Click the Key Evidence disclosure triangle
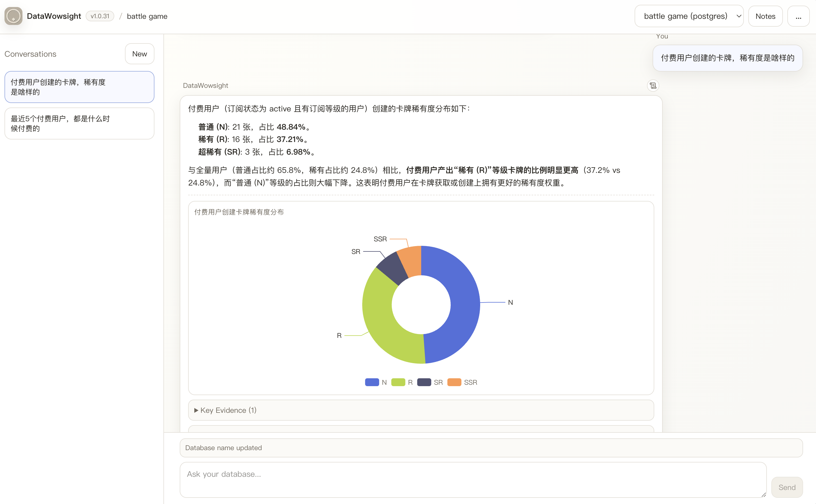Image resolution: width=816 pixels, height=504 pixels. point(196,410)
